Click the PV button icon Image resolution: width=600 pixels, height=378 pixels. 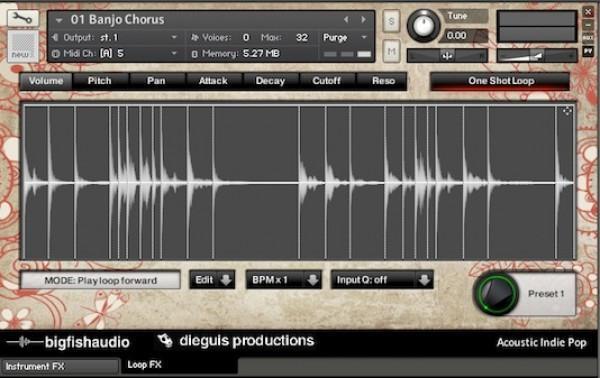click(x=588, y=51)
